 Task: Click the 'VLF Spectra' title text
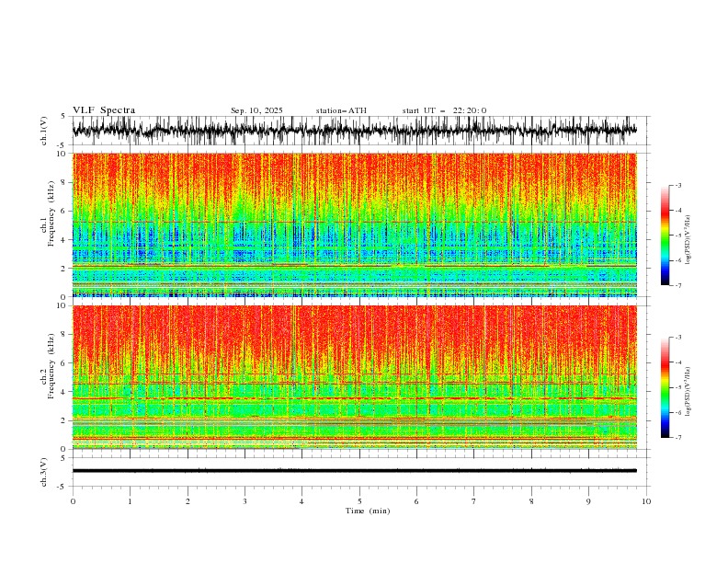(104, 110)
